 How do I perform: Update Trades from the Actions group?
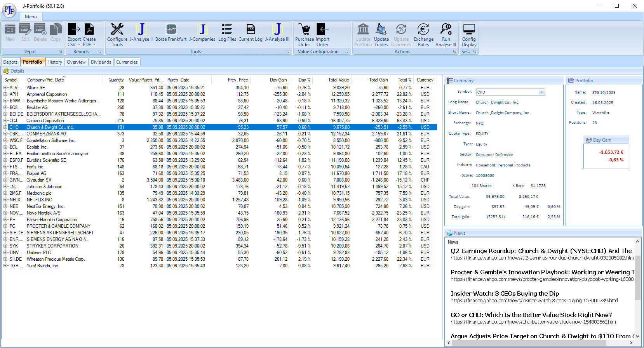[381, 29]
